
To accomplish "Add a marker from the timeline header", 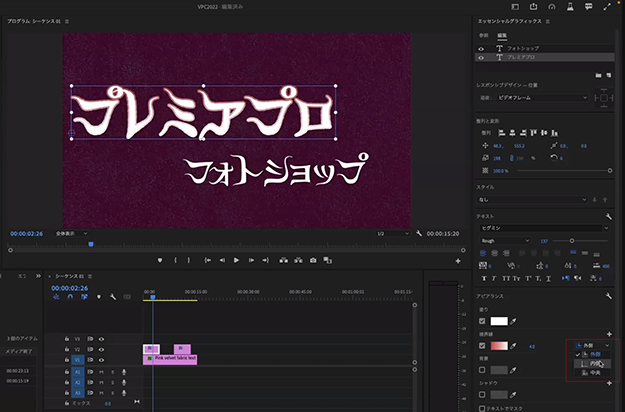I will [x=99, y=297].
